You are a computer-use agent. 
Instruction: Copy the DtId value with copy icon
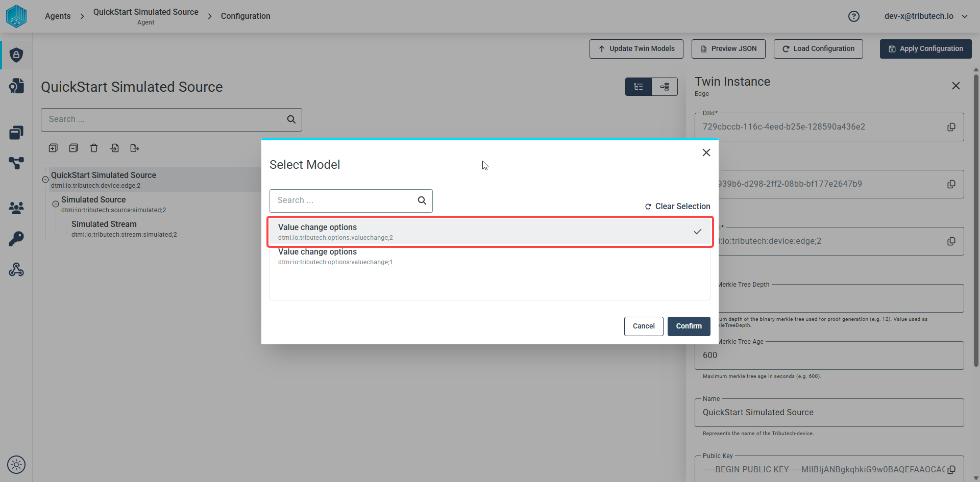pos(951,127)
